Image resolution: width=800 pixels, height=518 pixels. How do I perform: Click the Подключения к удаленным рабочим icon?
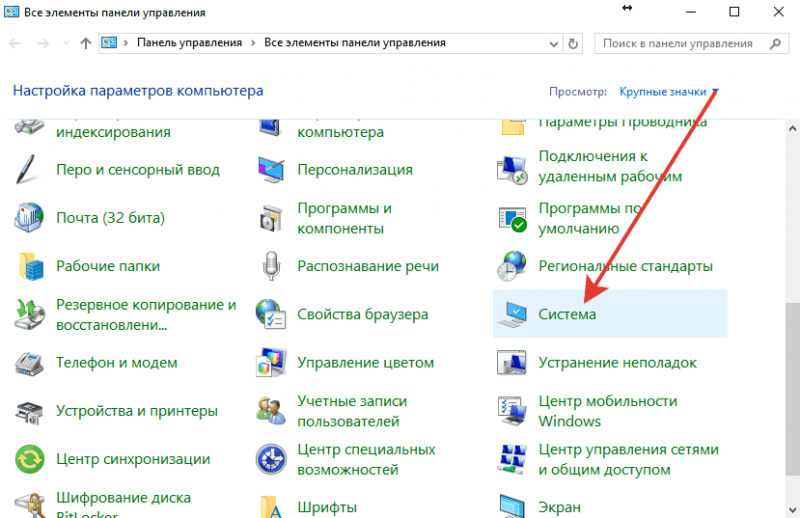pyautogui.click(x=512, y=169)
